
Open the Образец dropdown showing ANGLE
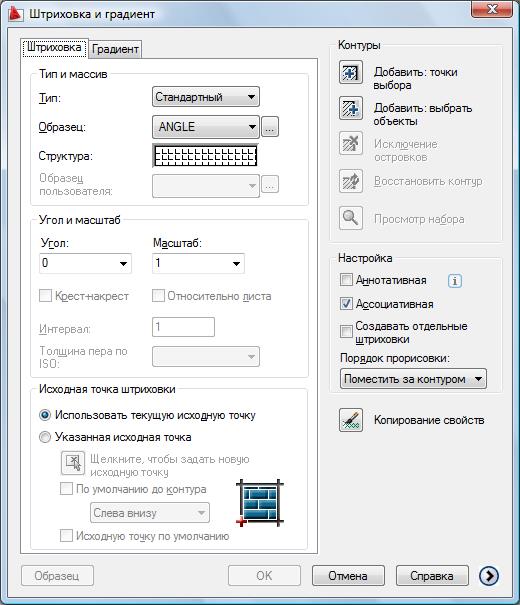206,127
